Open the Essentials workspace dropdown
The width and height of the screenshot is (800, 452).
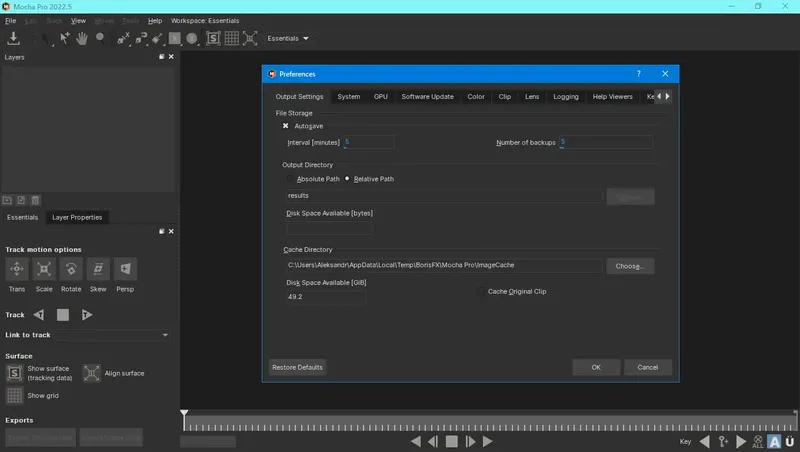[288, 38]
